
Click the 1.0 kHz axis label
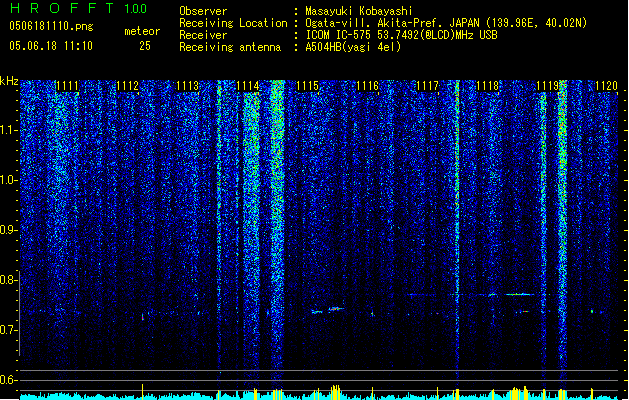click(9, 180)
